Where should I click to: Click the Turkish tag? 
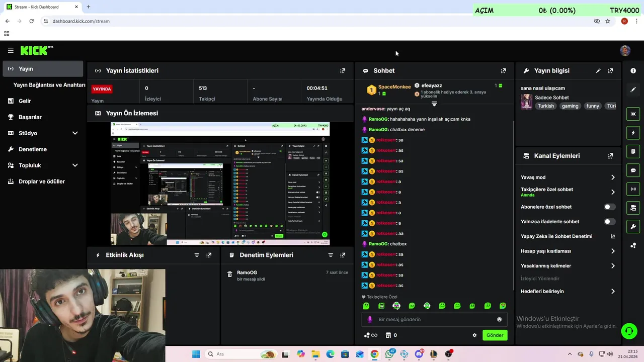click(545, 106)
